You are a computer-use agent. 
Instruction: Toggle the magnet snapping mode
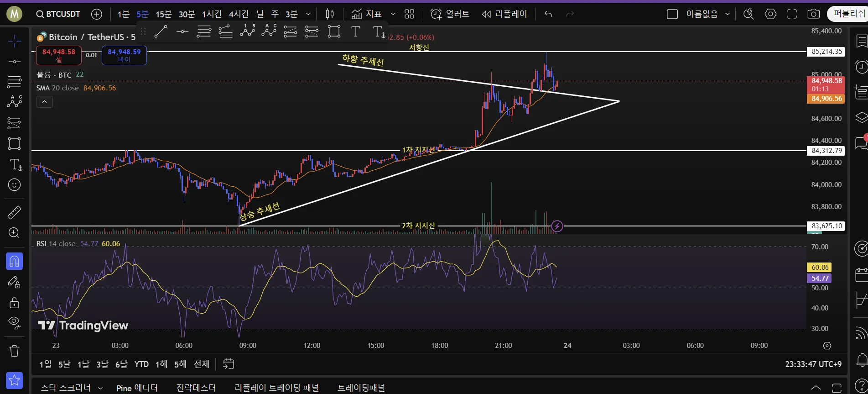(14, 261)
